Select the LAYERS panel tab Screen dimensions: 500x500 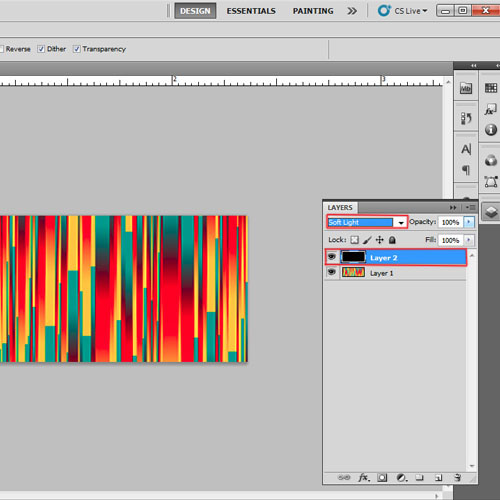(340, 207)
